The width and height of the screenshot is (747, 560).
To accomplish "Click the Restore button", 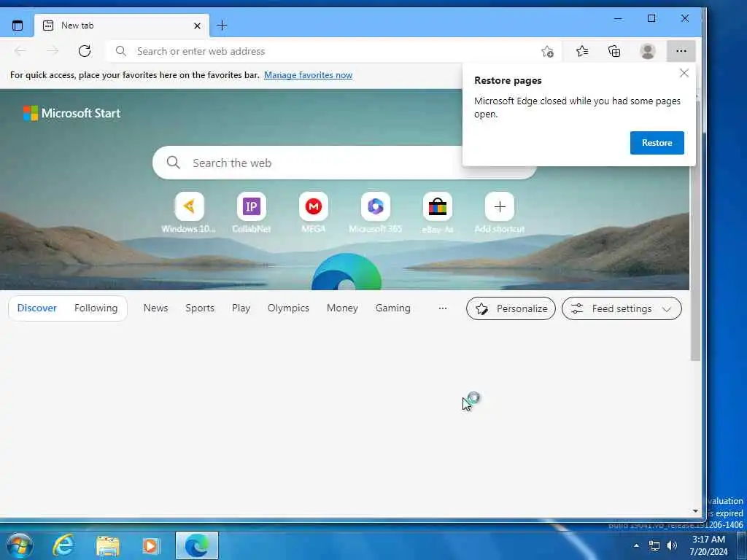I will tap(657, 143).
